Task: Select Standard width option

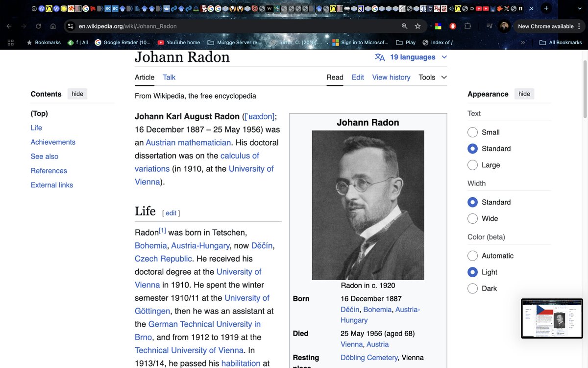Action: 472,202
